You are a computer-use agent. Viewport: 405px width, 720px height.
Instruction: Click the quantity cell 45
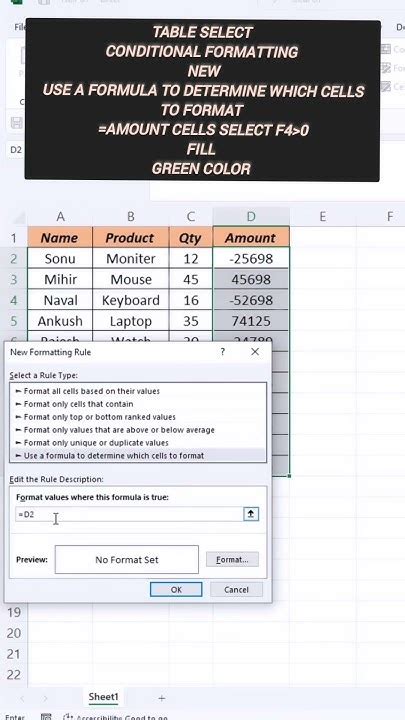pos(191,279)
